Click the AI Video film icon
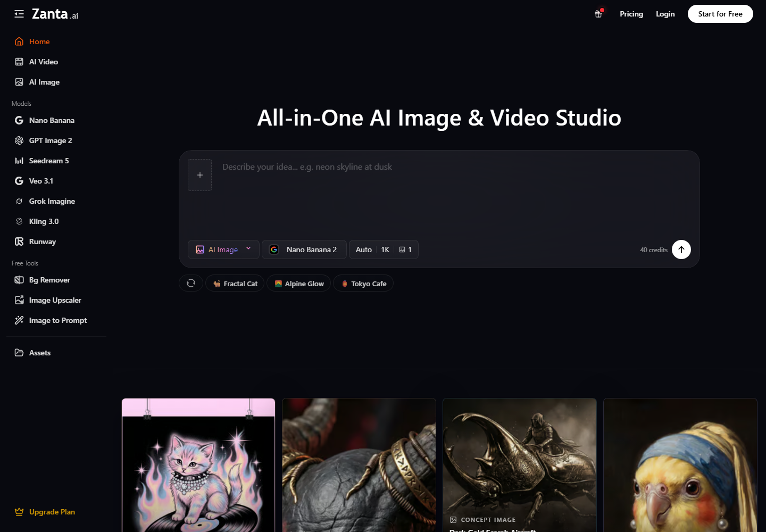766x532 pixels. [x=19, y=62]
